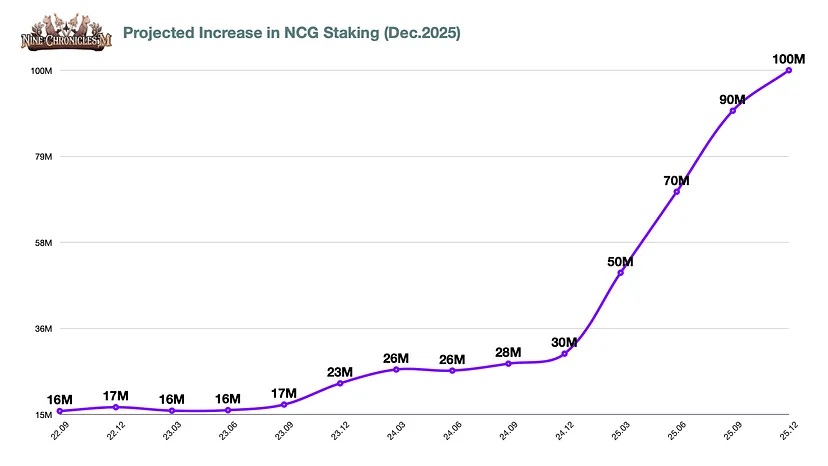Select the 30M data point at 24.12
Screen dimensions: 828x466
pos(564,354)
